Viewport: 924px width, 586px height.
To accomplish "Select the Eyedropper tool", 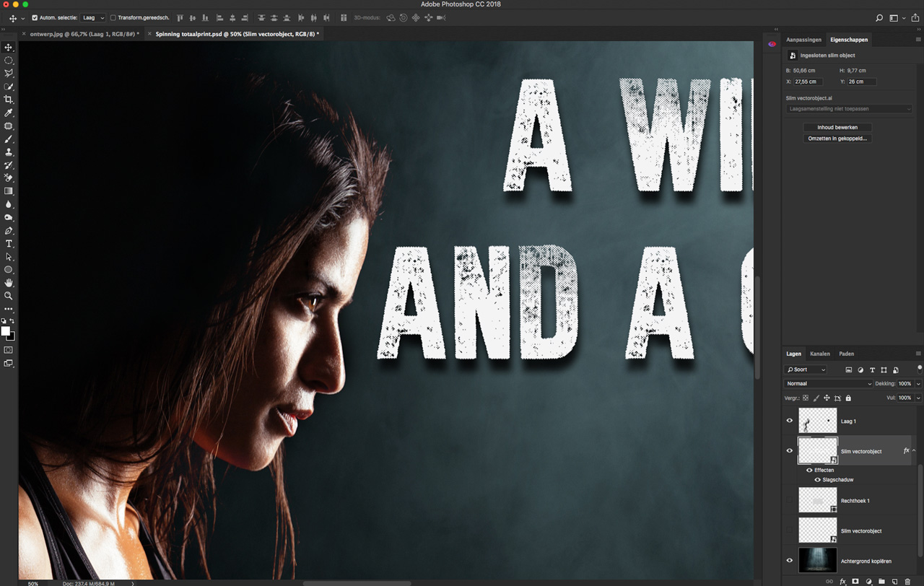I will [x=9, y=113].
